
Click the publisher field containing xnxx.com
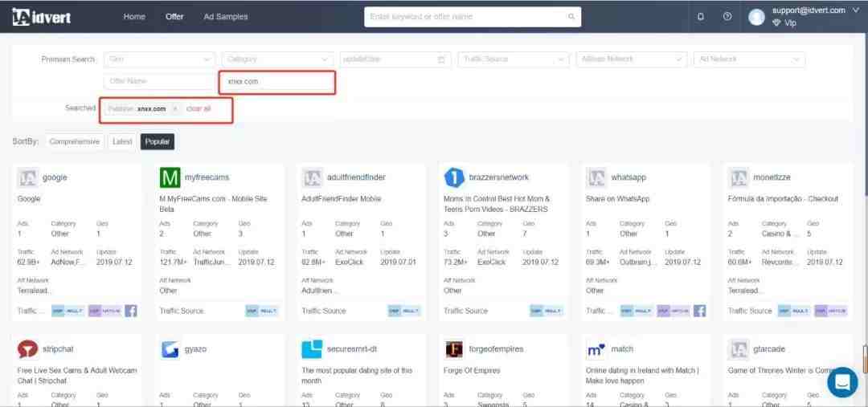tap(277, 81)
